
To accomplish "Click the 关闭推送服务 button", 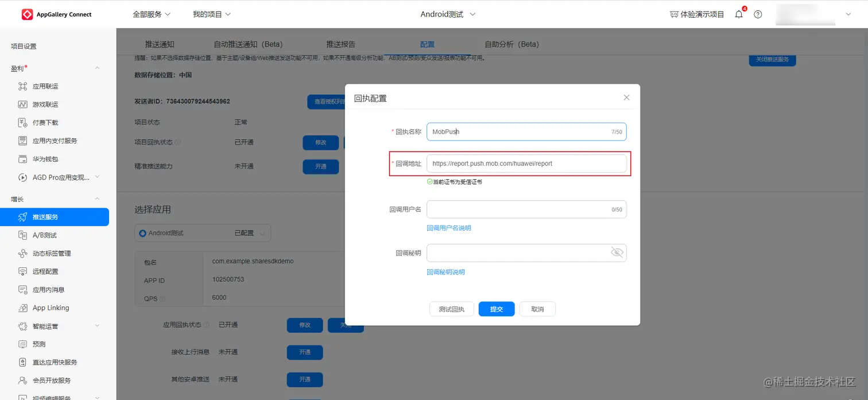I will click(772, 60).
